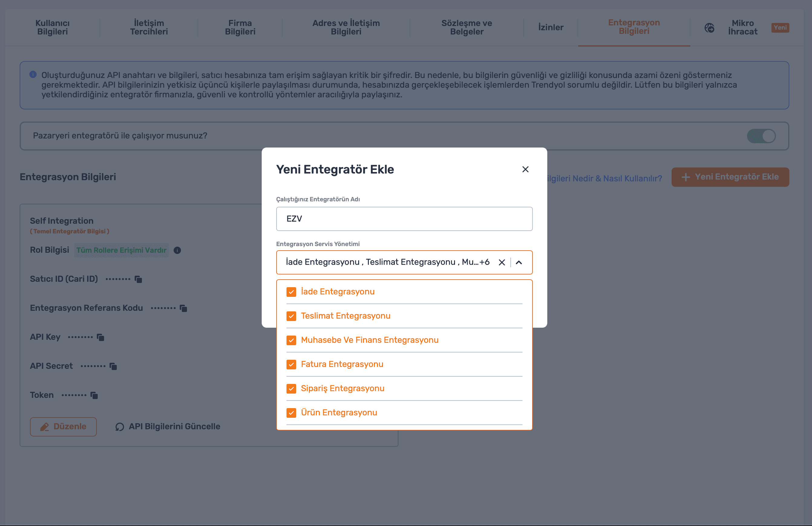Viewport: 812px width, 526px height.
Task: Uncheck Muhasebe Ve Finans Entegrasyonu
Action: (291, 340)
